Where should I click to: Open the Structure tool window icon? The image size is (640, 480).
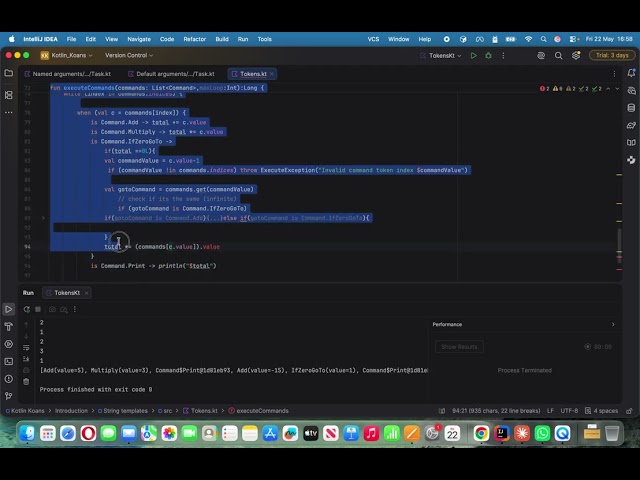[9, 95]
